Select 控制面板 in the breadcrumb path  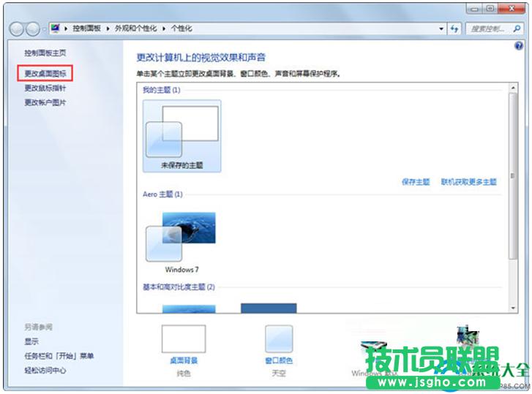(87, 29)
